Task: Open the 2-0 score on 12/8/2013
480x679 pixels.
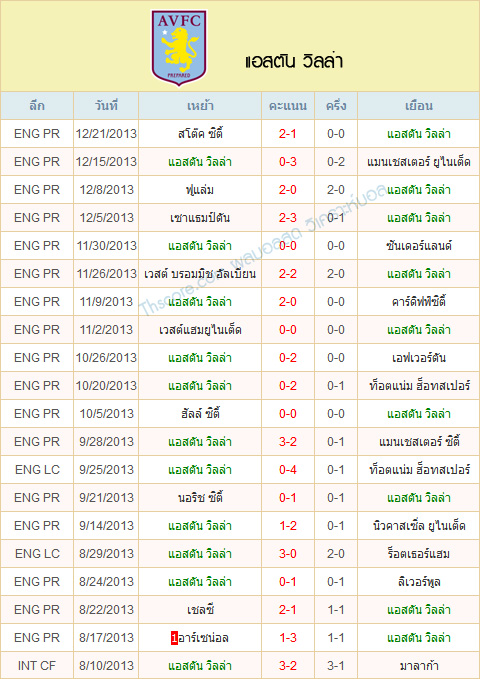Action: (288, 190)
